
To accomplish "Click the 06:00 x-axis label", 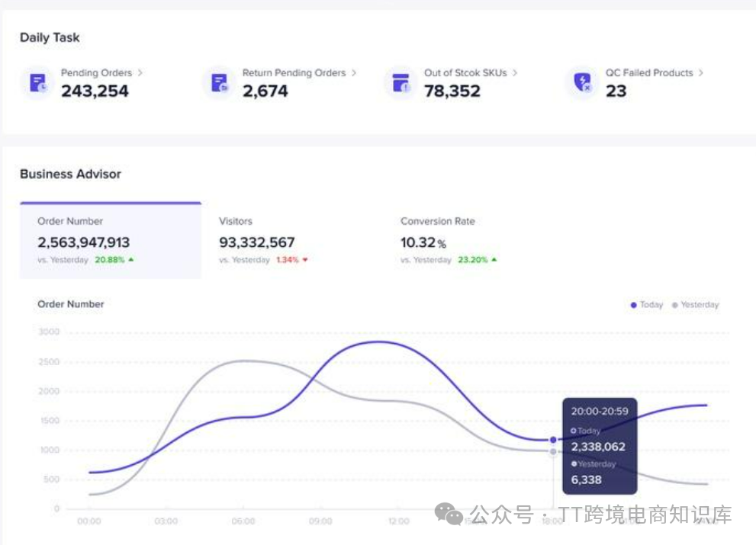I will (x=243, y=521).
